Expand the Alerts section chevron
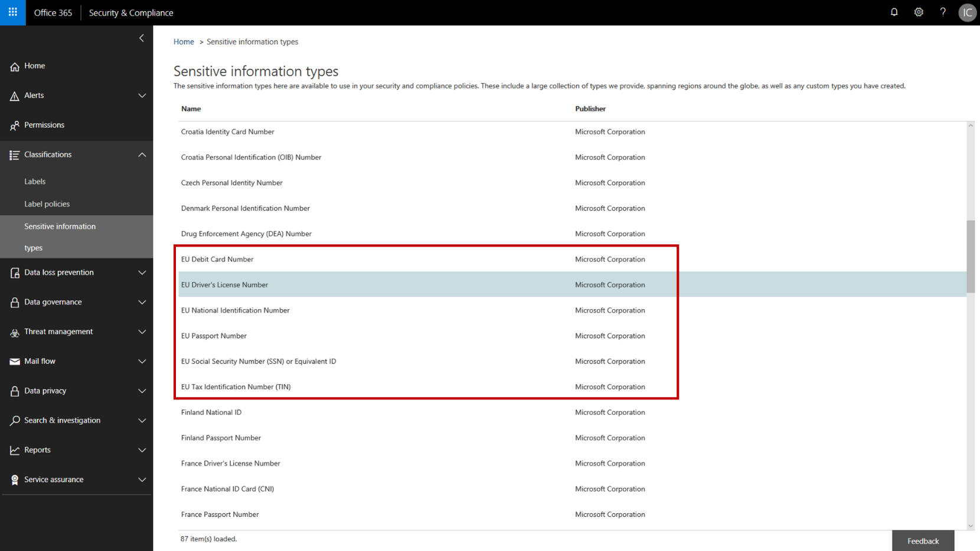This screenshot has height=551, width=980. (x=142, y=96)
